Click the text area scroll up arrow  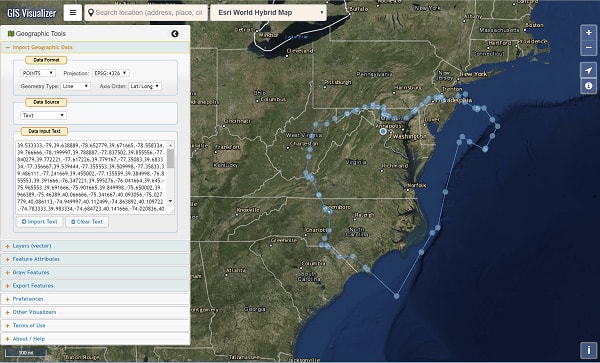click(170, 145)
